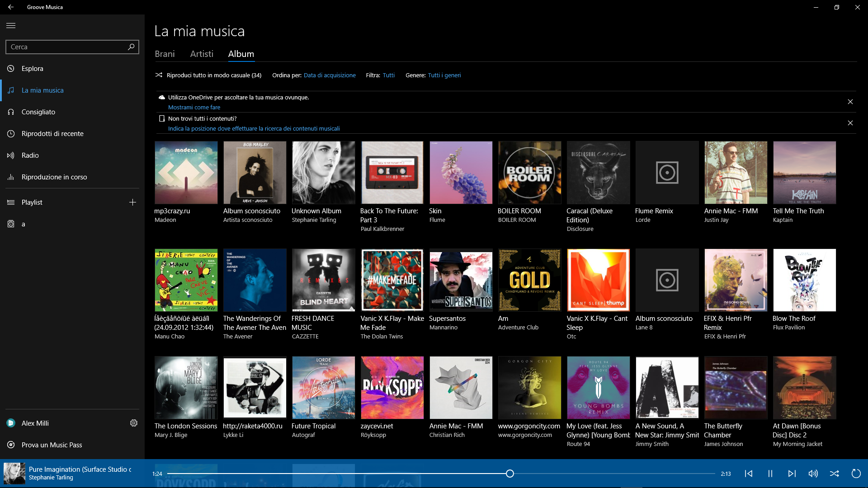Check the non trovi tutti i contenuti checkbox
The image size is (868, 488).
coord(161,118)
